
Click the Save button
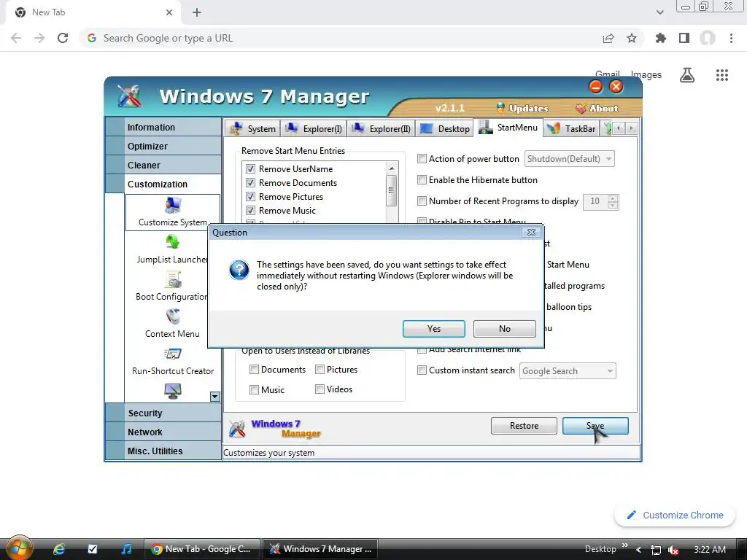pos(595,426)
